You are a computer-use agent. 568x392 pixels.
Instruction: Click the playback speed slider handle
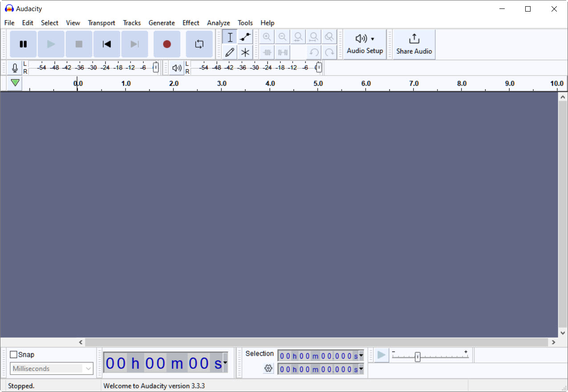click(417, 357)
